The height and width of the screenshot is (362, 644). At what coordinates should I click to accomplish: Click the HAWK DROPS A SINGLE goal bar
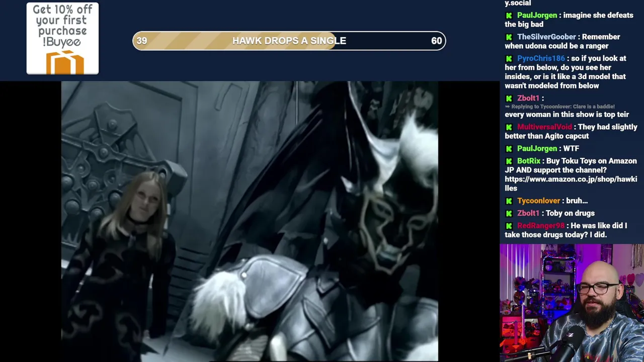coord(289,41)
